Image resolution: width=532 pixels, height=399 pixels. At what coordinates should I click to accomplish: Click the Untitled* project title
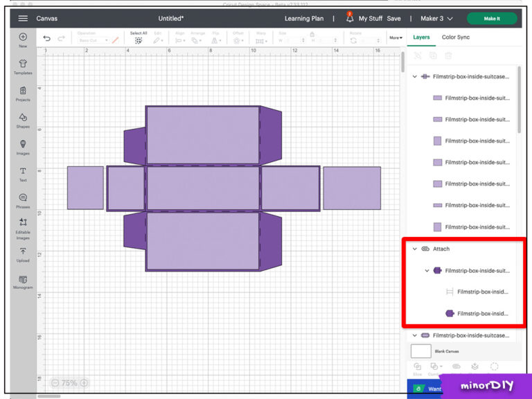click(x=171, y=18)
